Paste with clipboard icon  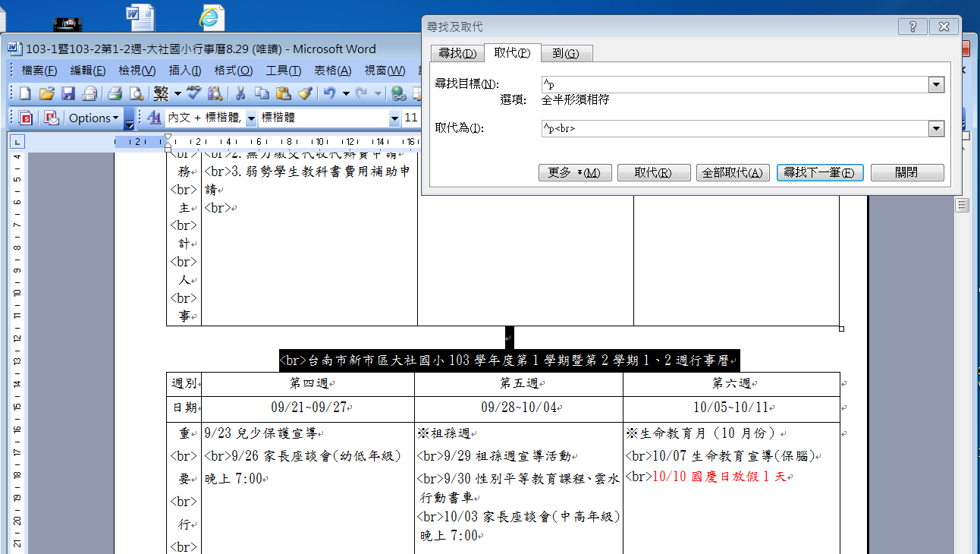point(283,94)
